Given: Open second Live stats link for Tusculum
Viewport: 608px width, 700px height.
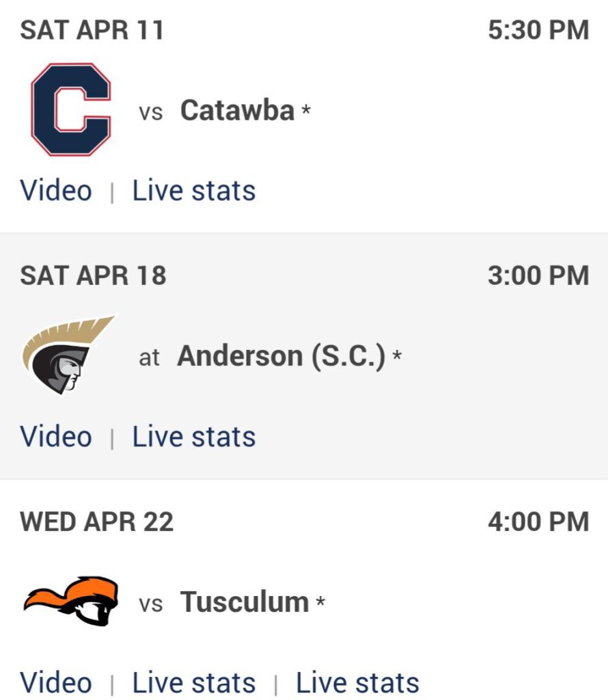Looking at the screenshot, I should click(x=357, y=682).
